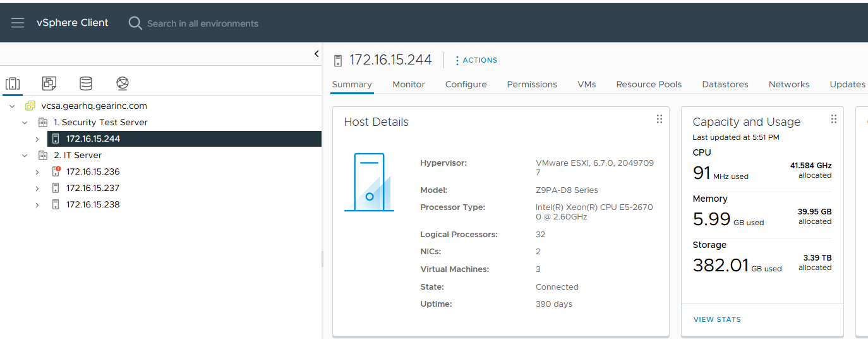Expand host 172.16.15.238 in tree
The height and width of the screenshot is (339, 868).
pyautogui.click(x=37, y=205)
